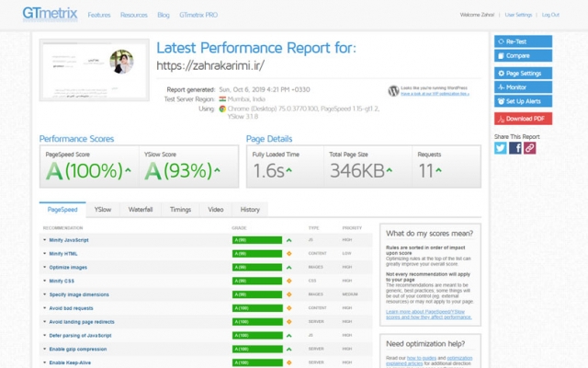Open GTmetrix PRO navigation link
Viewport: 588px width, 368px height.
(198, 15)
